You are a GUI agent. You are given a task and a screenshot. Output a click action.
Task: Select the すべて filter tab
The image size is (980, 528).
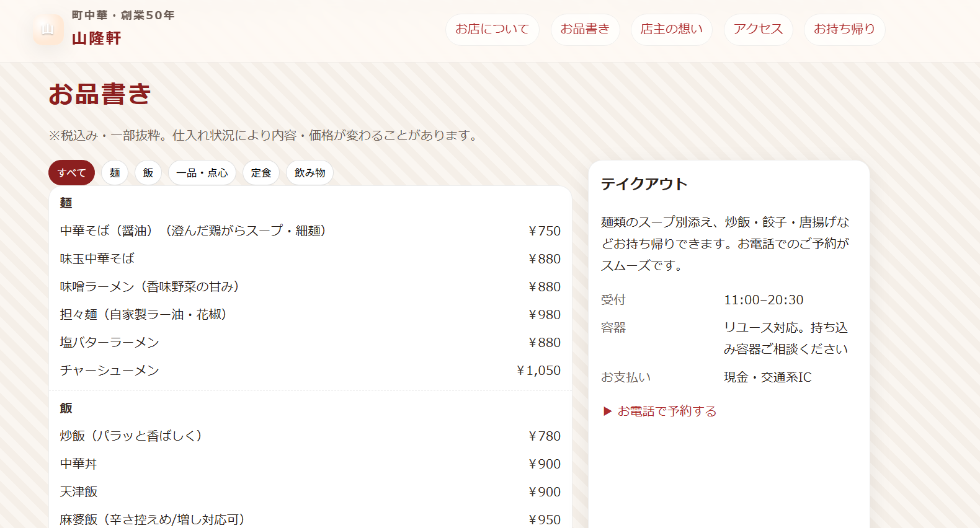[x=71, y=173]
